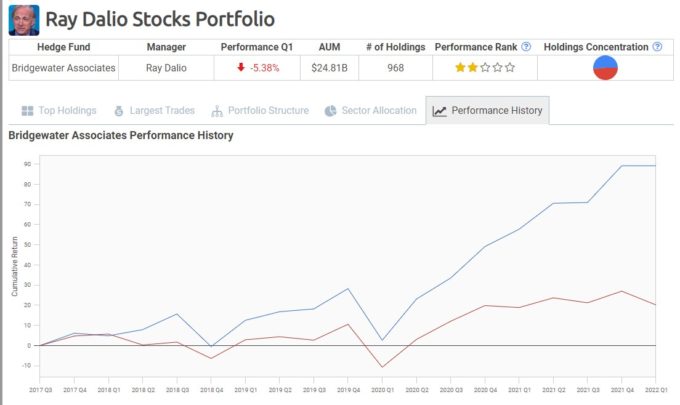The image size is (680, 405).
Task: Click the Holdings Concentration pie circle
Action: click(605, 68)
